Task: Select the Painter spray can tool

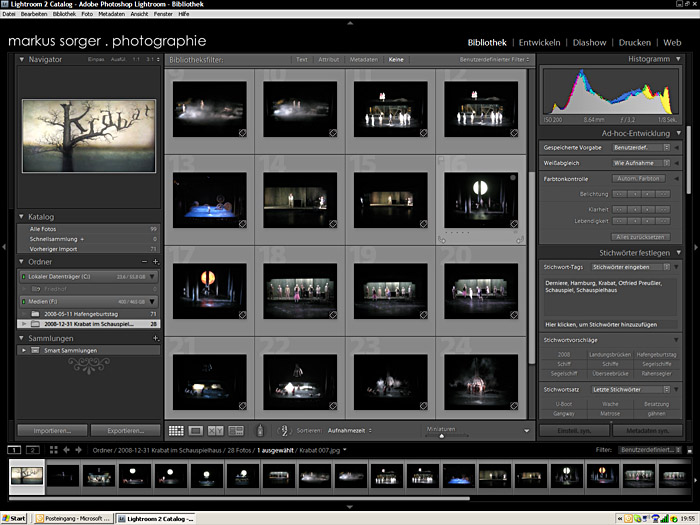Action: pos(260,430)
